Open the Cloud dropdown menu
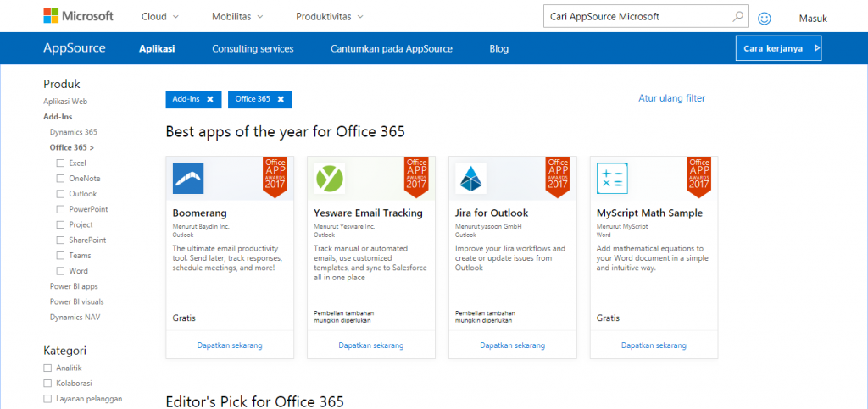868x409 pixels. click(x=160, y=17)
